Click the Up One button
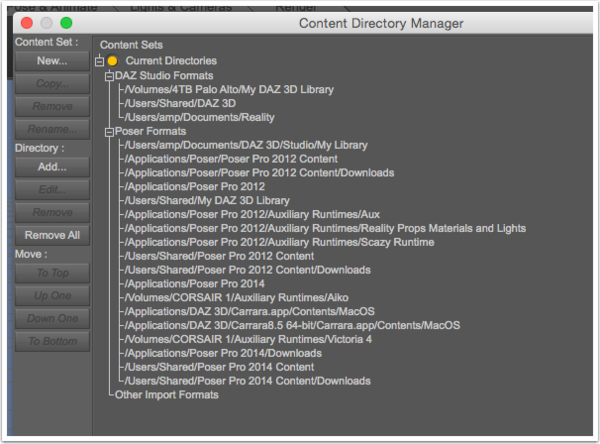The height and width of the screenshot is (444, 600). click(52, 295)
